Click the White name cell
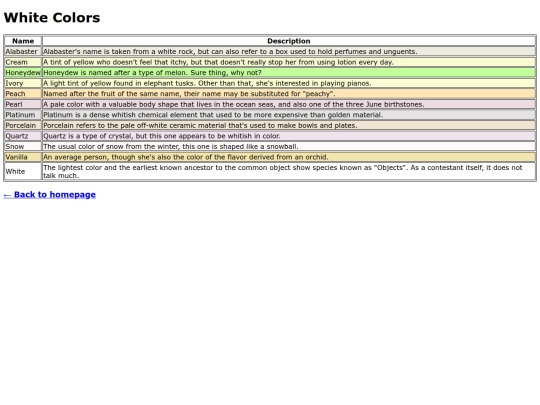This screenshot has height=405, width=540. 23,172
